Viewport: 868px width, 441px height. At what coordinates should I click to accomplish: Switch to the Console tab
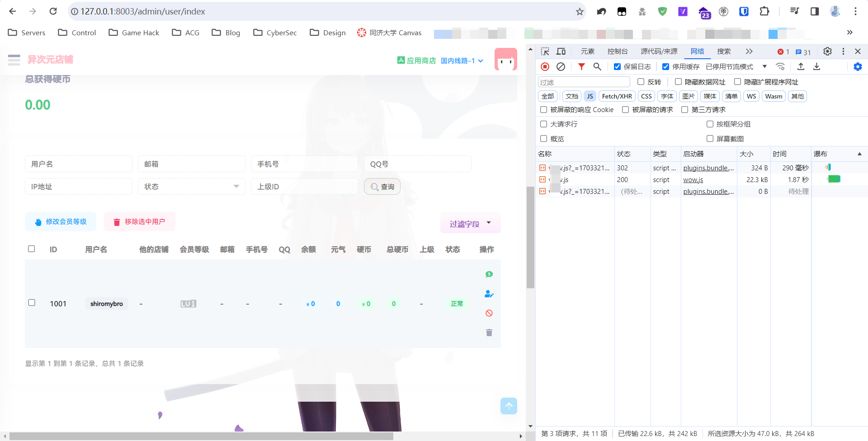[618, 52]
